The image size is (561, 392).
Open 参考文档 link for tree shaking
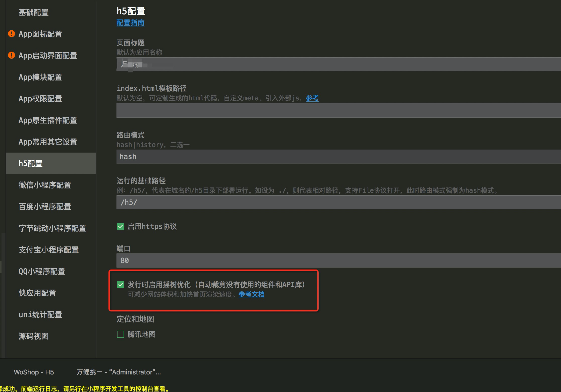tap(251, 294)
